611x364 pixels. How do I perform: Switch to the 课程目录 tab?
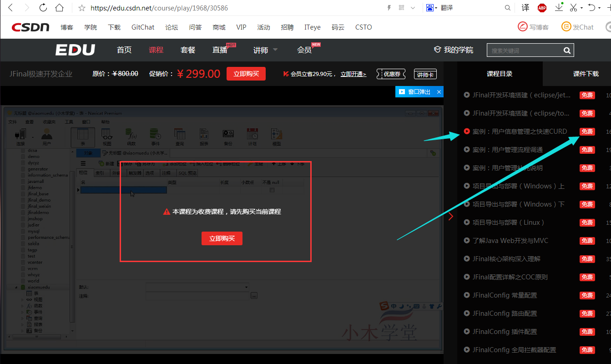coord(500,74)
